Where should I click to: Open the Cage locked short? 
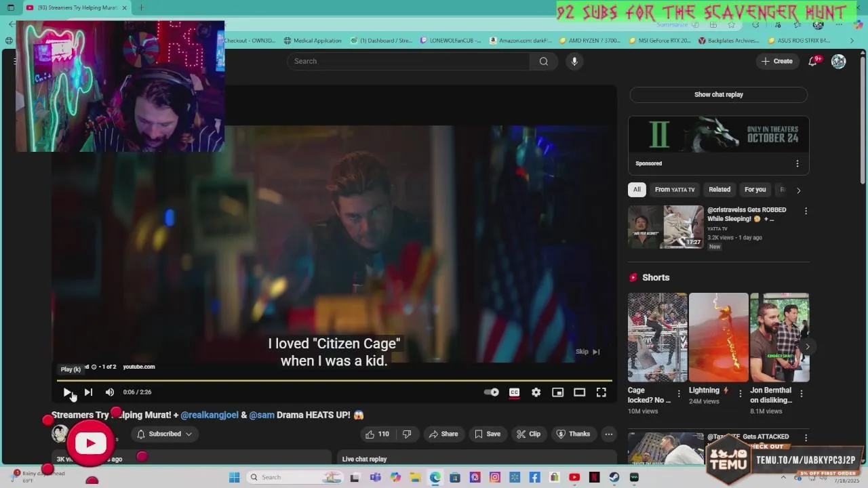[657, 338]
